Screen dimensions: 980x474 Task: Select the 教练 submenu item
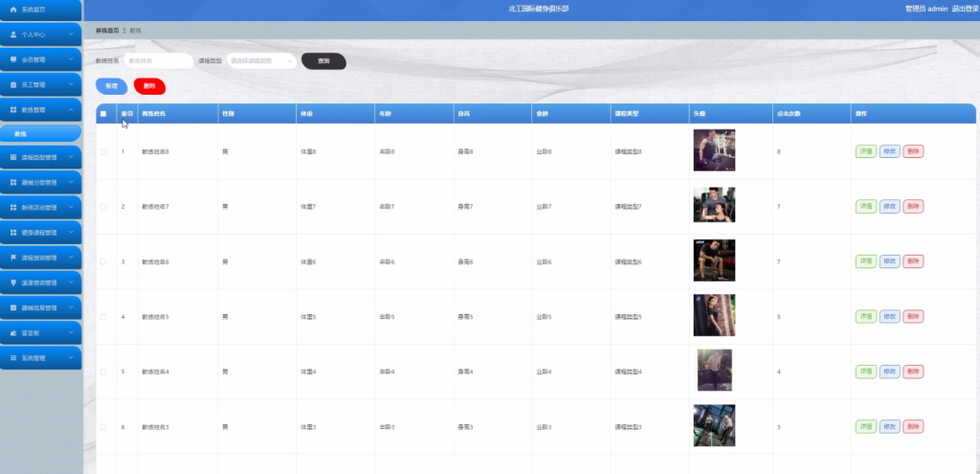pos(40,134)
